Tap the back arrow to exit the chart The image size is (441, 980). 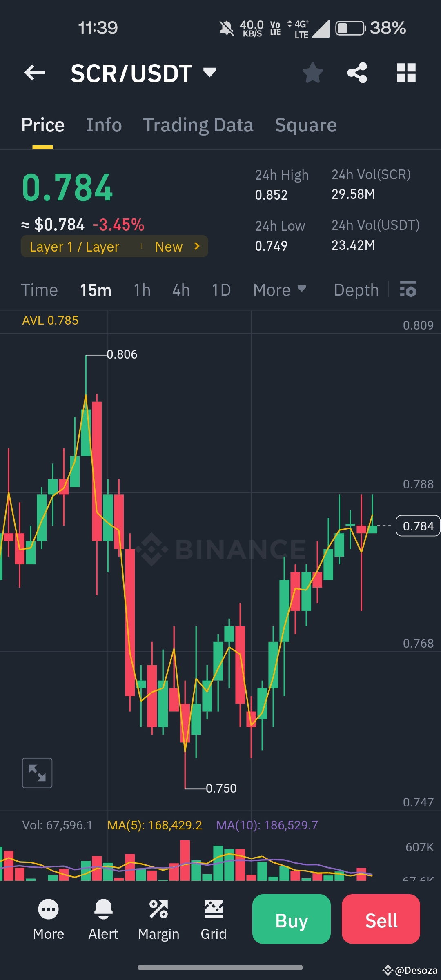pyautogui.click(x=34, y=73)
